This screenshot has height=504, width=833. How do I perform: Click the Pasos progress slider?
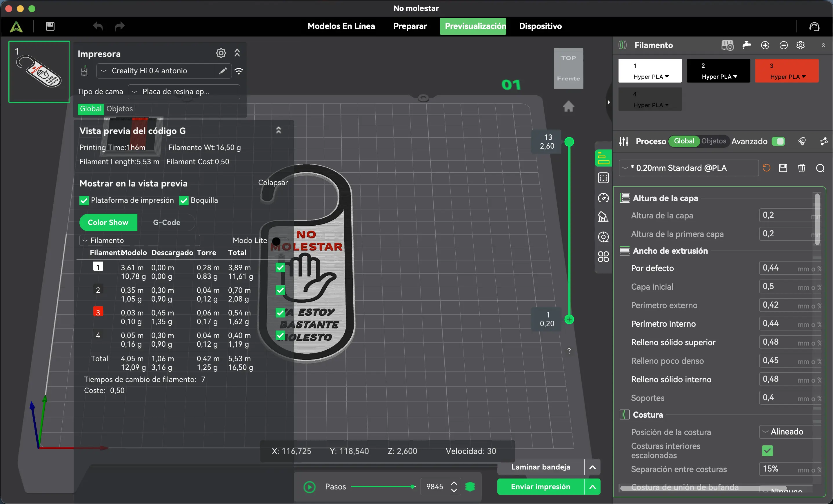(x=383, y=486)
